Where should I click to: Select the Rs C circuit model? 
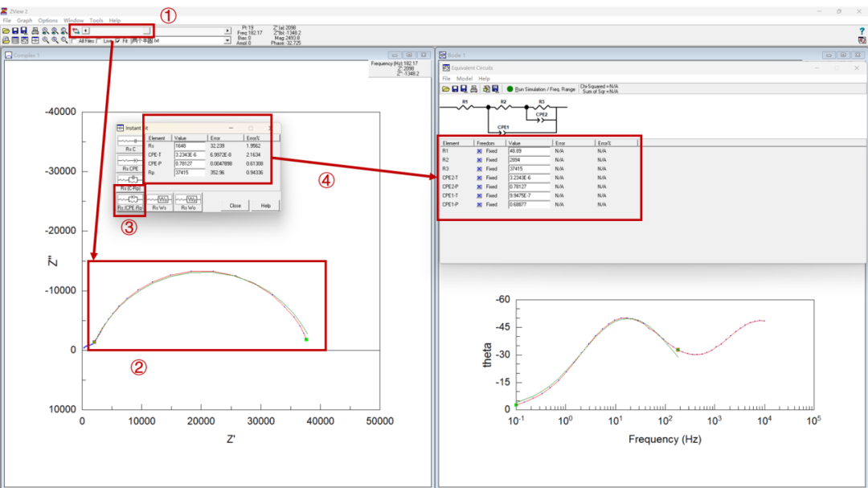tap(130, 144)
